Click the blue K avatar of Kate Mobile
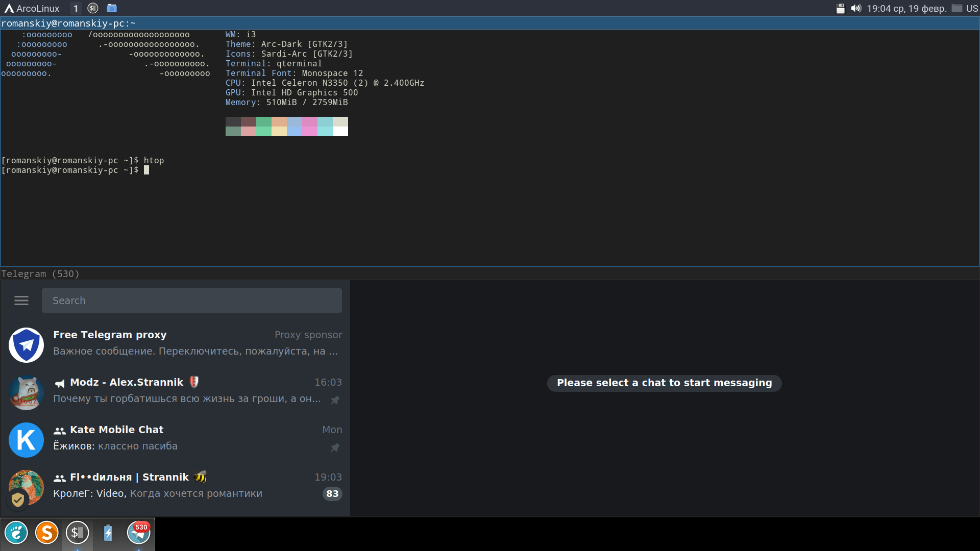This screenshot has width=980, height=551. click(26, 440)
